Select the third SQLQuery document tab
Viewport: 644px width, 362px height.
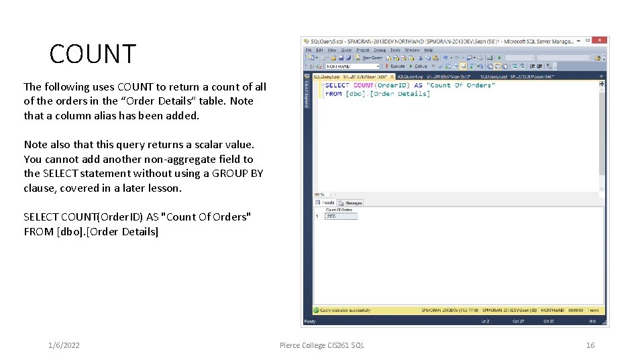tap(517, 76)
